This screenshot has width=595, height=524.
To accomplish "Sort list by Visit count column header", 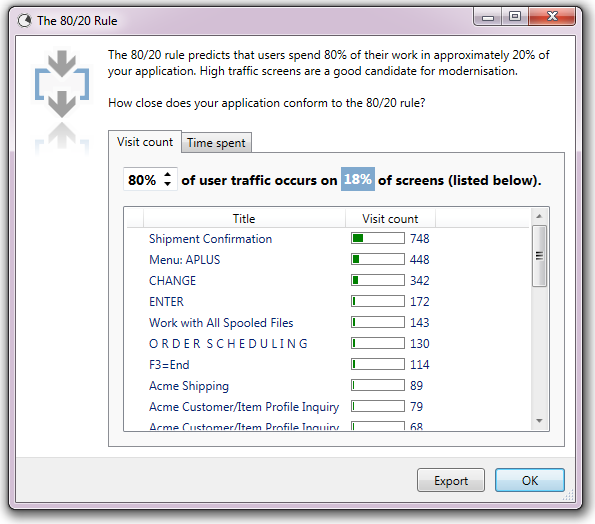I will (x=390, y=219).
